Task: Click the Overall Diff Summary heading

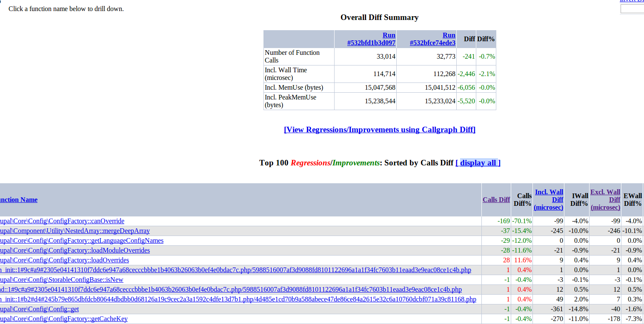Action: click(x=379, y=17)
